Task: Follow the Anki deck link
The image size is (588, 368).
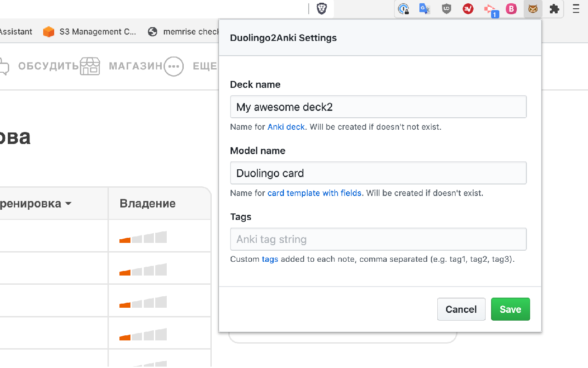Action: 286,127
